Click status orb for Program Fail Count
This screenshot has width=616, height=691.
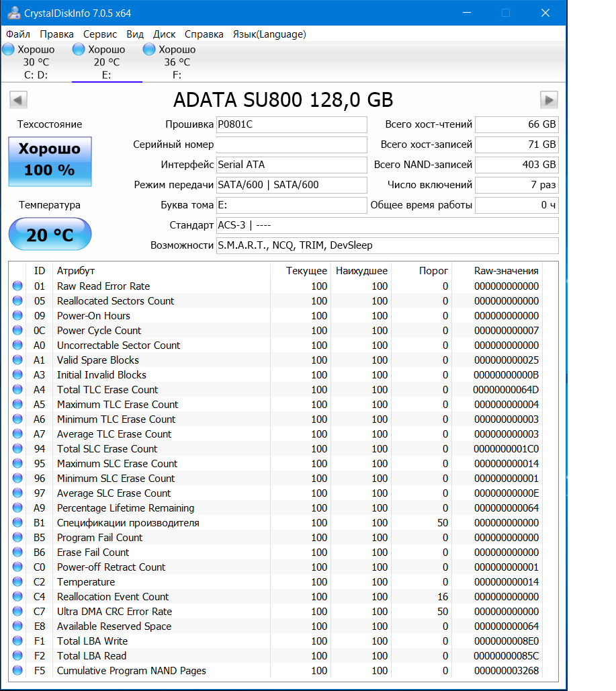(x=17, y=537)
